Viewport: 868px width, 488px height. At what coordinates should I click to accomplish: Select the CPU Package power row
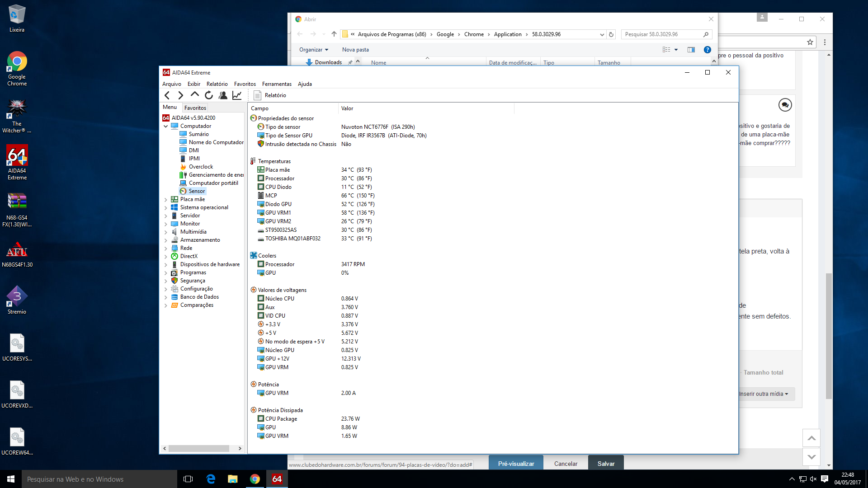point(309,419)
